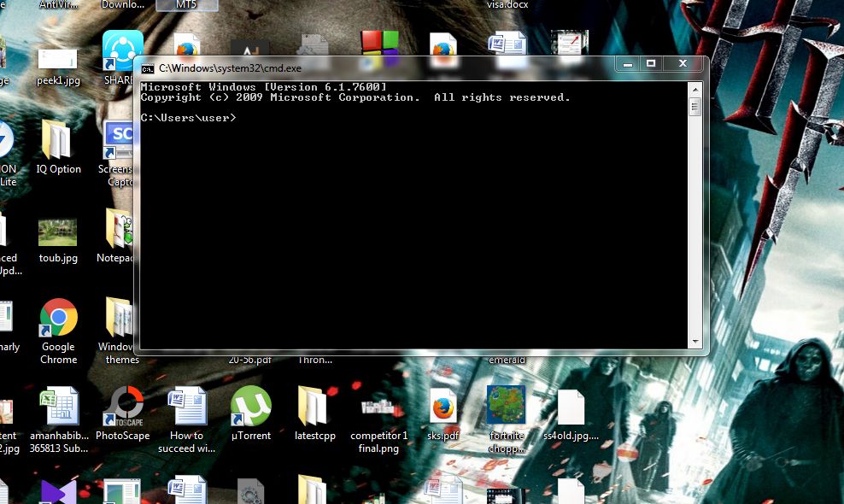Minimize the Command Prompt window

click(x=628, y=64)
